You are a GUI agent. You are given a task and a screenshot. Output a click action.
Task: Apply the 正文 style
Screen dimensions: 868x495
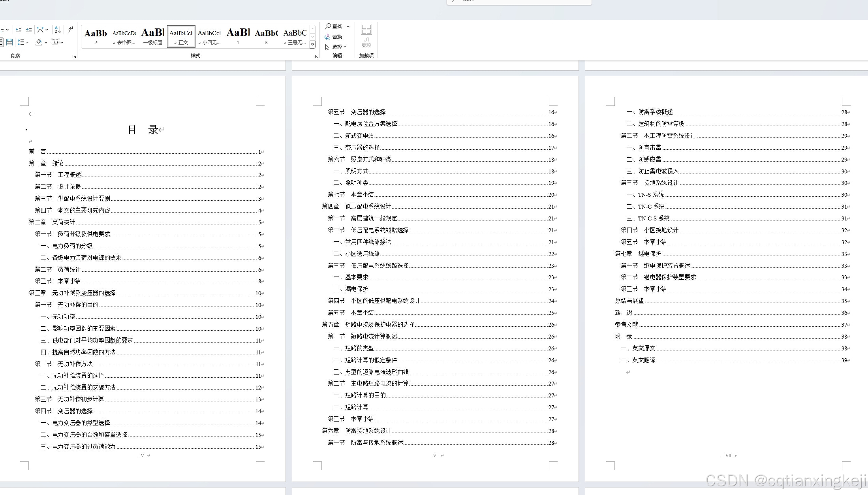pyautogui.click(x=181, y=36)
